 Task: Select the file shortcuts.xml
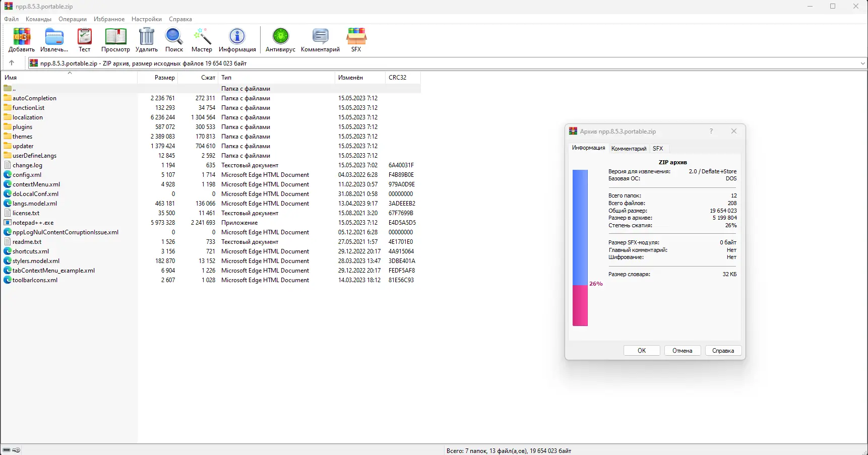pyautogui.click(x=31, y=251)
